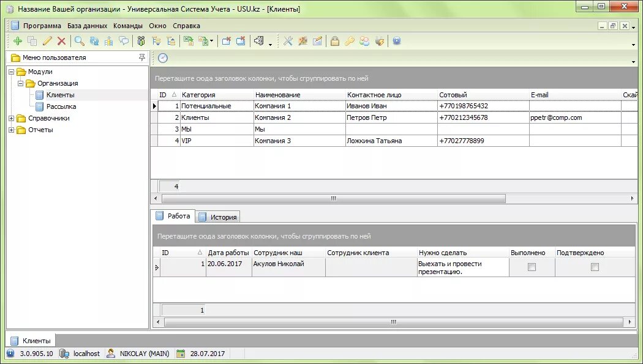The width and height of the screenshot is (643, 364).
Task: Sort clients by the Категория column header
Action: pos(217,95)
